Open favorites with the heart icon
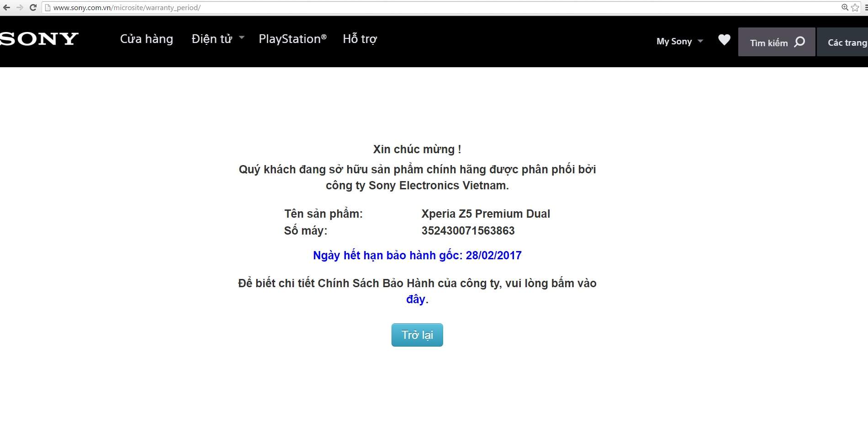Viewport: 868px width, 439px height. [x=724, y=40]
